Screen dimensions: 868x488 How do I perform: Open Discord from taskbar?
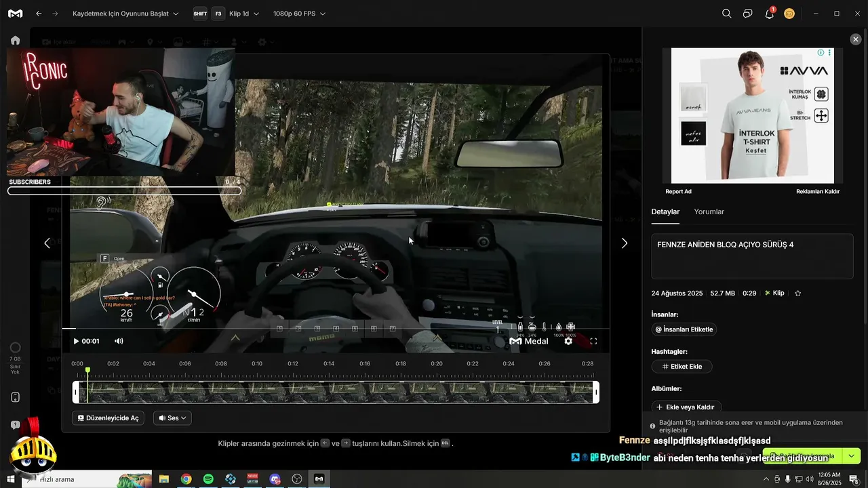[x=275, y=479]
